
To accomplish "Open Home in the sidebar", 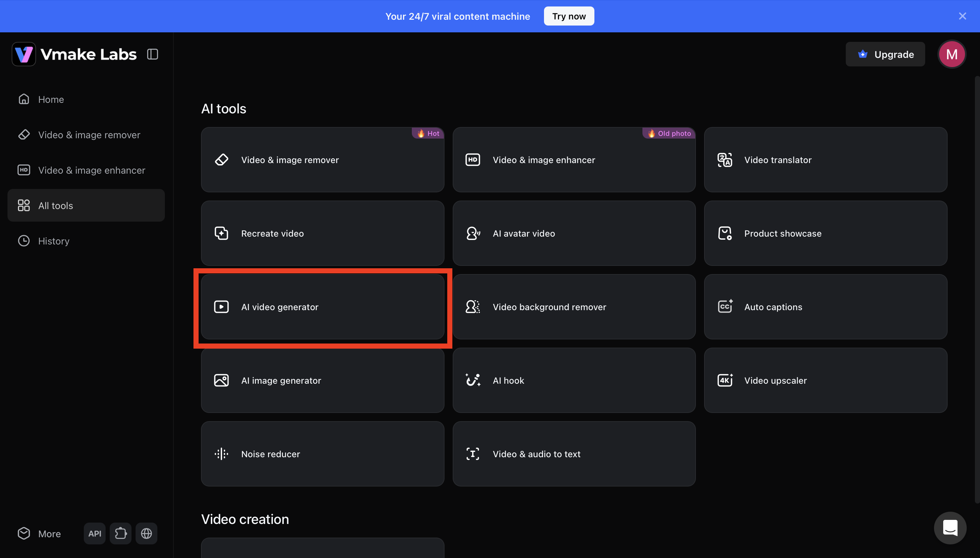I will (x=86, y=99).
